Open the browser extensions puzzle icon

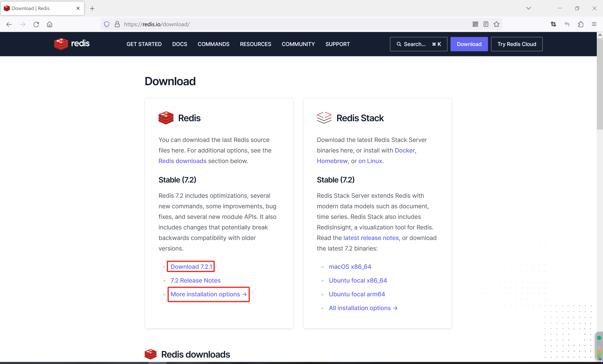pos(581,24)
